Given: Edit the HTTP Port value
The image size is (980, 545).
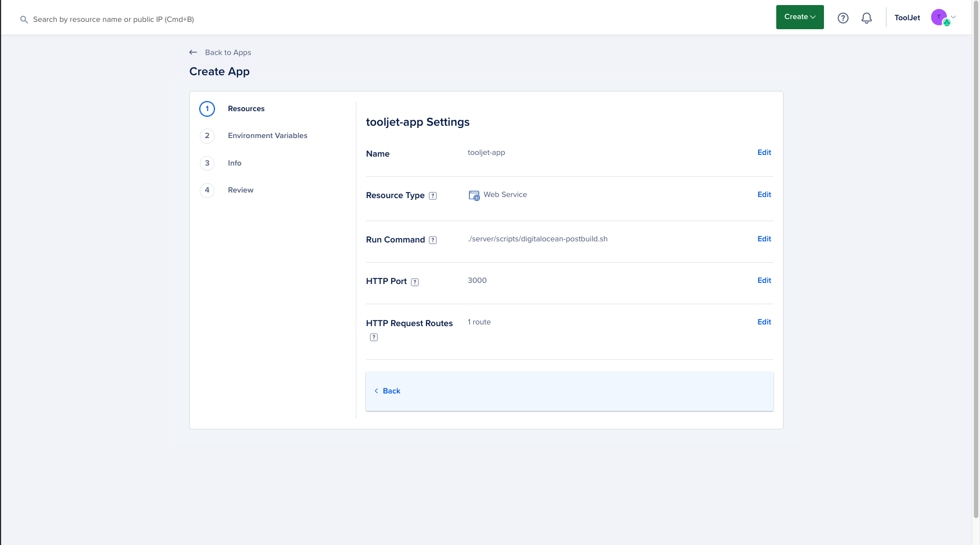Looking at the screenshot, I should point(764,281).
